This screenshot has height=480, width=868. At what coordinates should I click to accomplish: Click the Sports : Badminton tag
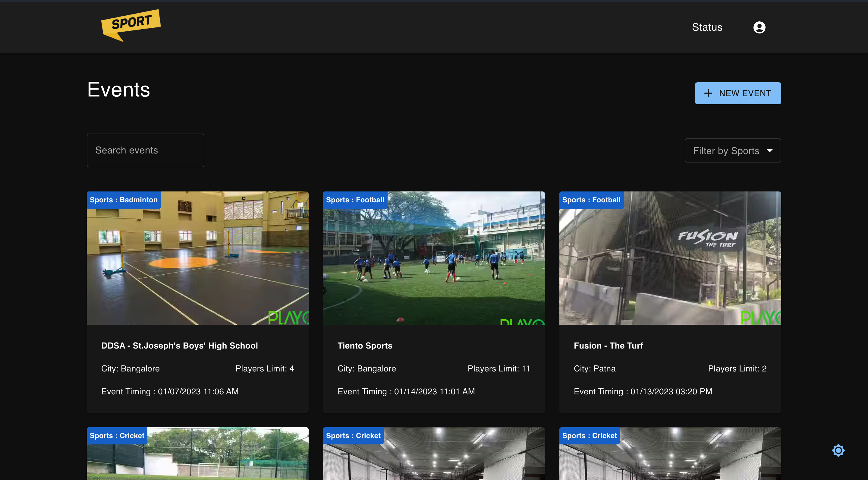pyautogui.click(x=124, y=200)
